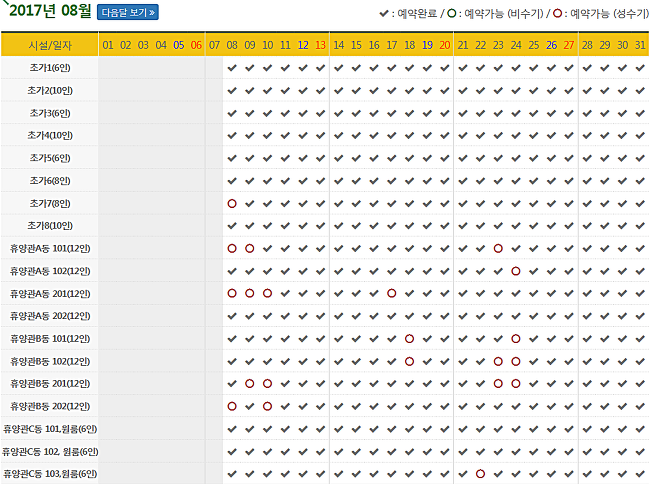This screenshot has width=650, height=484.
Task: Select available circle for 휴양관A동 101 on 23
Action: [498, 248]
